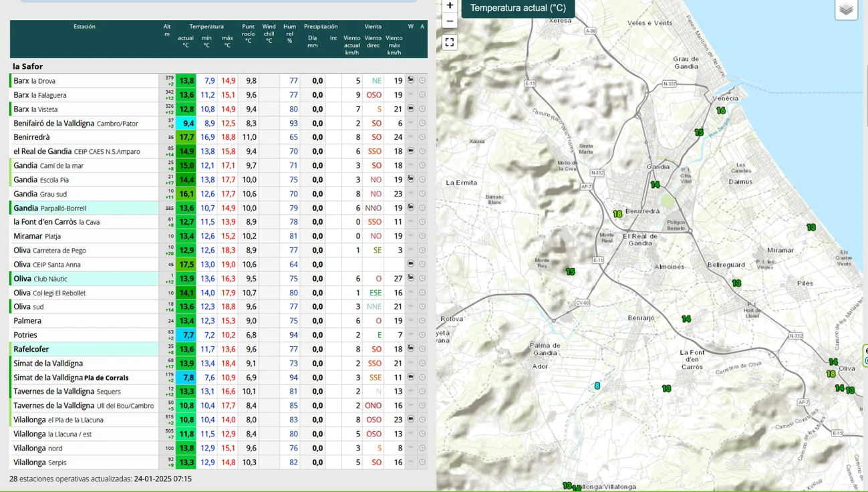This screenshot has height=492, width=868.
Task: Click map marker 15 near Monte Rey
Action: (570, 271)
